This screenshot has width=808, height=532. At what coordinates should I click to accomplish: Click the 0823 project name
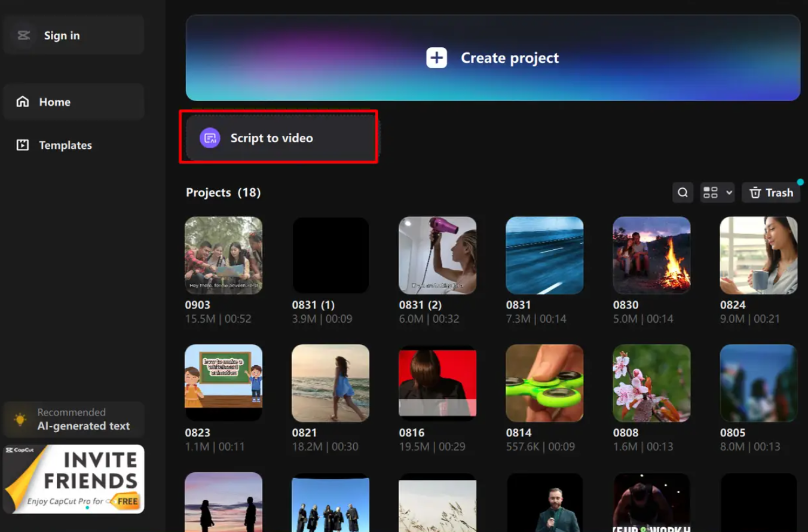197,433
